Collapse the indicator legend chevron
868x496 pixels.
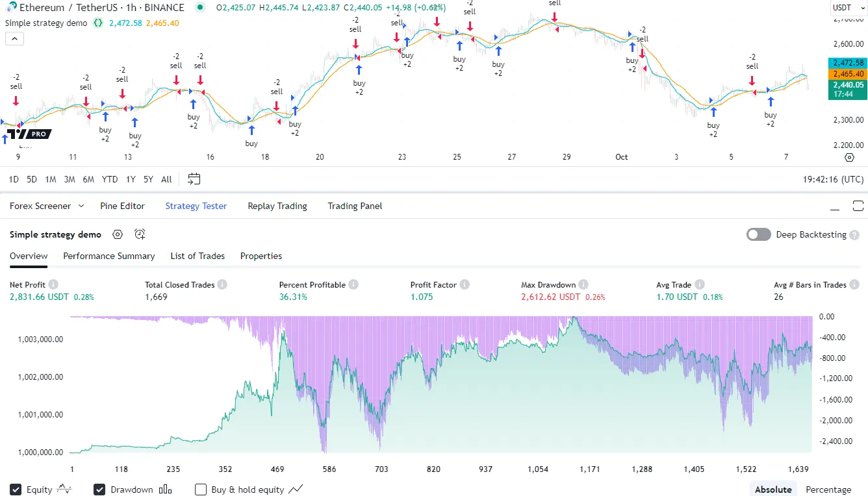tap(14, 38)
